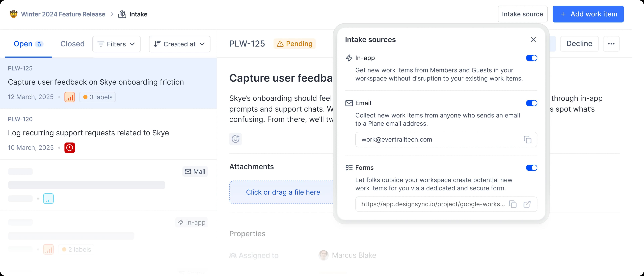Screen dimensions: 644x276
Task: Open the Created at sort dropdown
Action: (x=179, y=44)
